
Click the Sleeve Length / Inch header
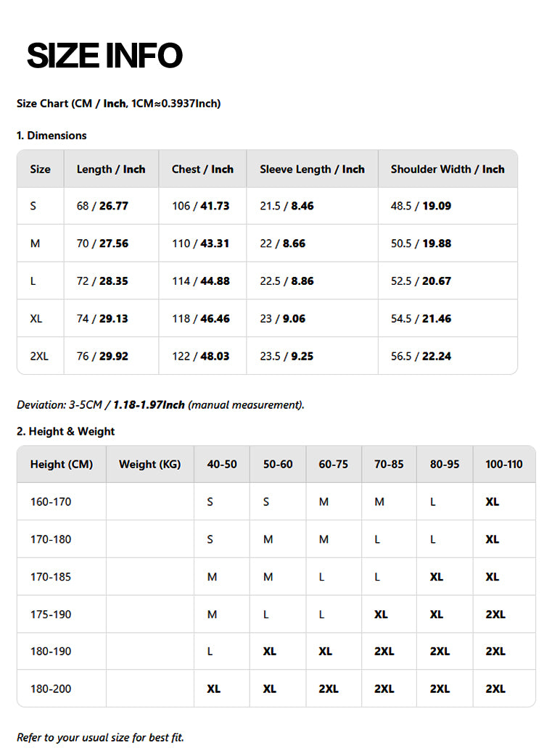click(x=312, y=169)
